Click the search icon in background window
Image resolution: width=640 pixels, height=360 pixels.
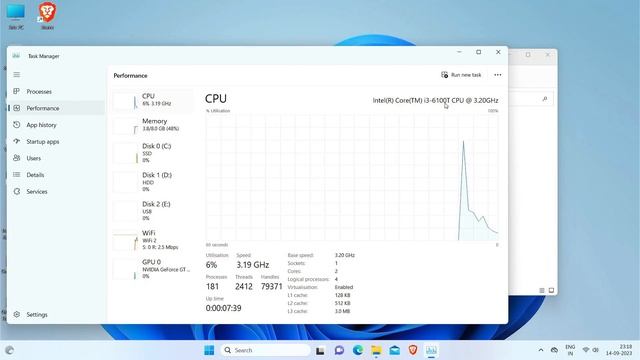[x=544, y=99]
